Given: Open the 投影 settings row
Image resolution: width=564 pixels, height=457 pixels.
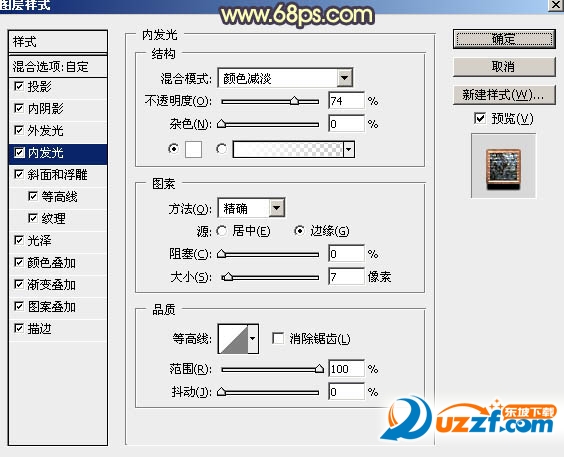Looking at the screenshot, I should 58,87.
